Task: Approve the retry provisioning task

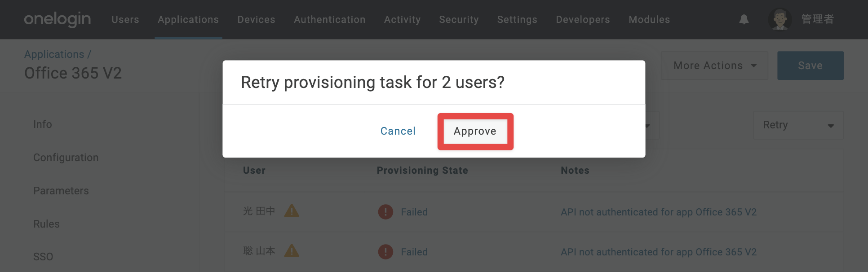Action: click(x=475, y=131)
